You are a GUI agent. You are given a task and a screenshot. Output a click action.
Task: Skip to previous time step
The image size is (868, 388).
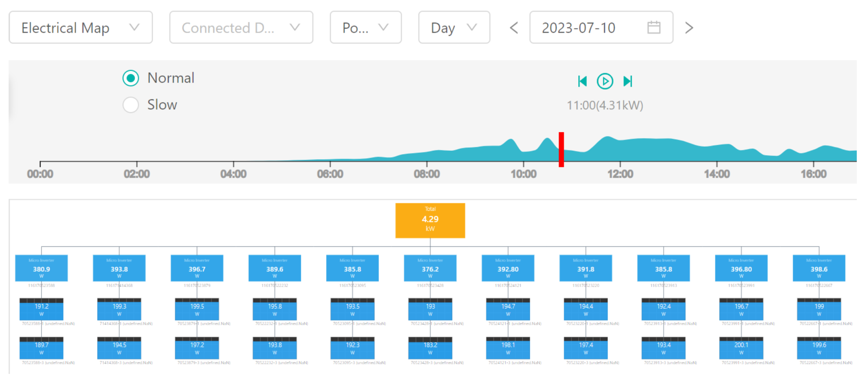click(x=582, y=81)
